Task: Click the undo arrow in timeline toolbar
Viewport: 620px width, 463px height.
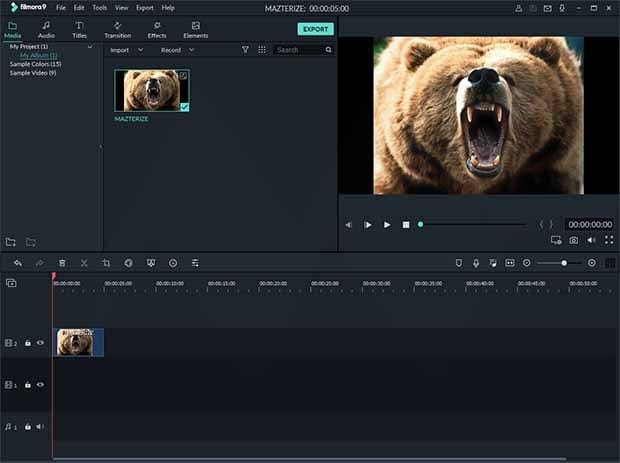Action: coord(18,263)
